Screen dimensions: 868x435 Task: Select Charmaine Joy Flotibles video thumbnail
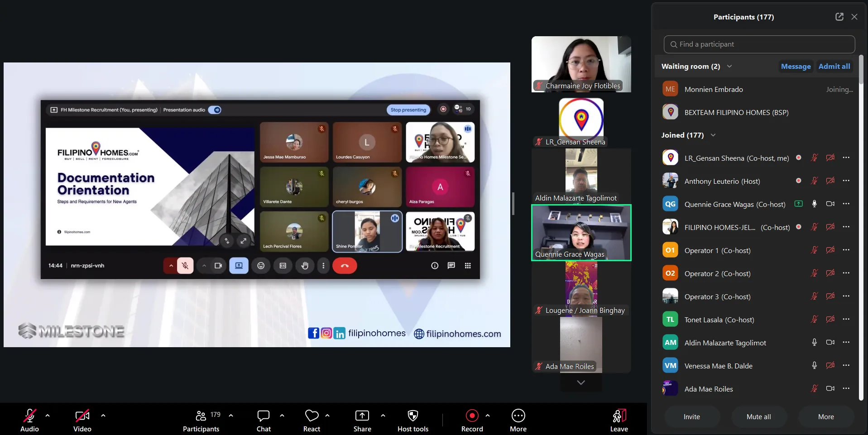581,64
